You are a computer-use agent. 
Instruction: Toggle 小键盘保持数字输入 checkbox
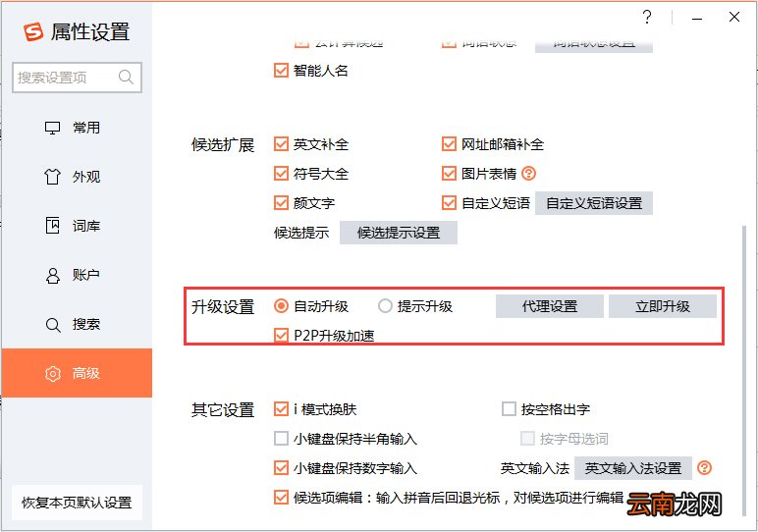coord(281,468)
